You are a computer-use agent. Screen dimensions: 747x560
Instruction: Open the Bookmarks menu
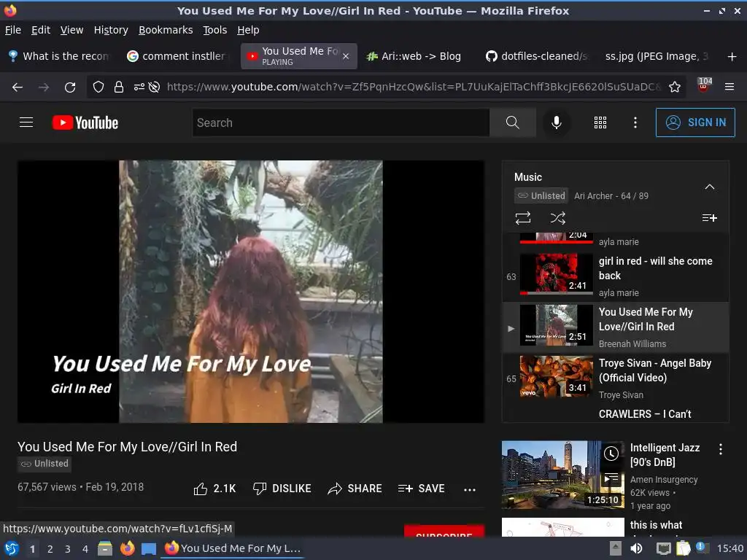(x=166, y=30)
